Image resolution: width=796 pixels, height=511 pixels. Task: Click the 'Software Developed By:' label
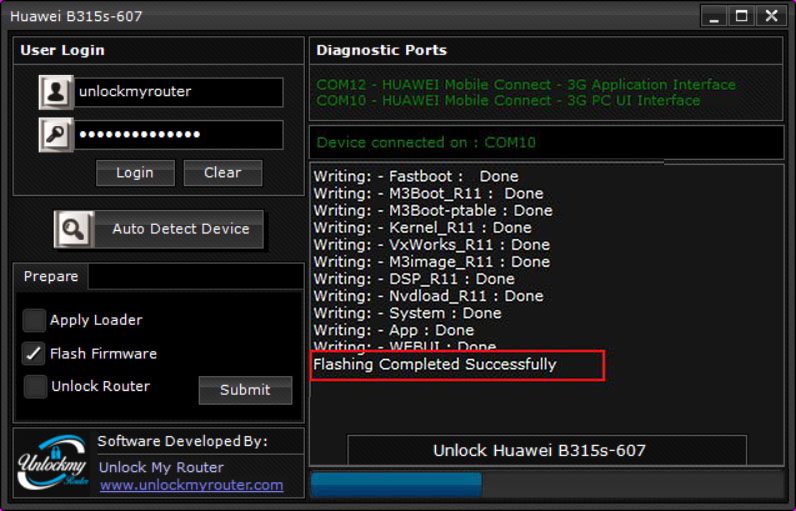pos(183,441)
